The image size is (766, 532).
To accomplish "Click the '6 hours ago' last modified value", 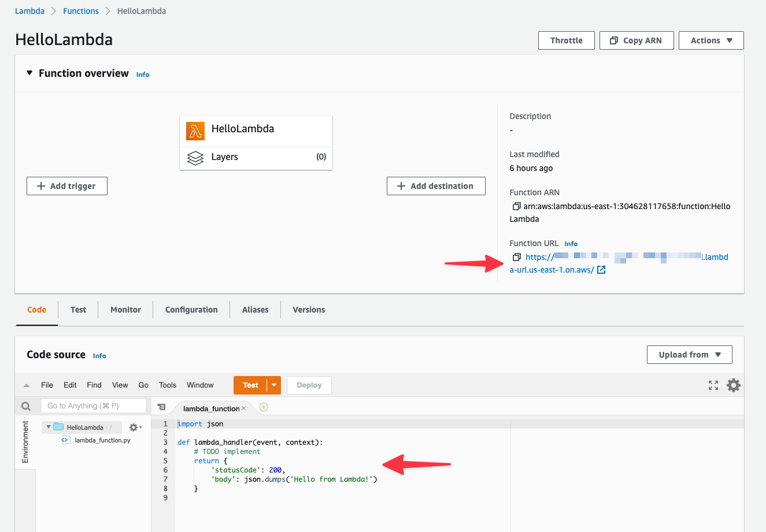I will [531, 168].
